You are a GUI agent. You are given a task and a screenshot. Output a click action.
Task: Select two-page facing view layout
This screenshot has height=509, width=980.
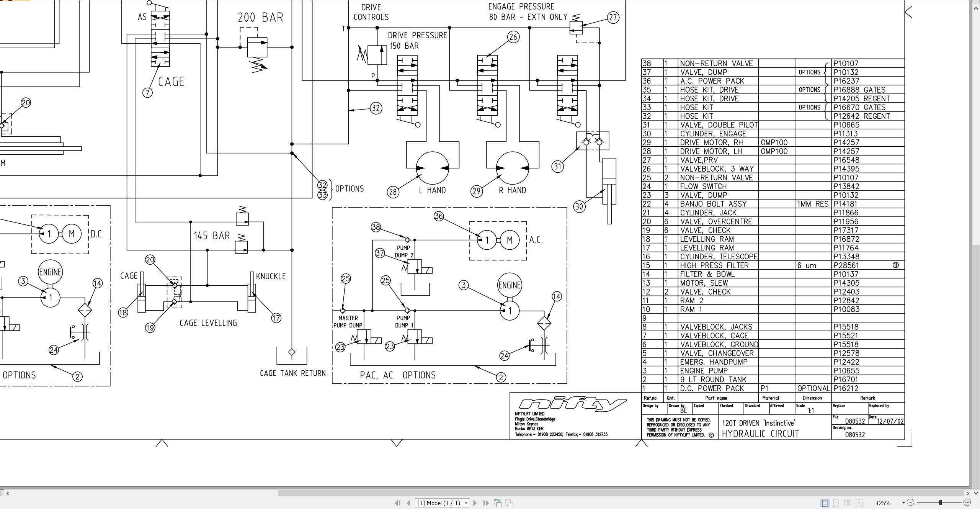coord(848,503)
